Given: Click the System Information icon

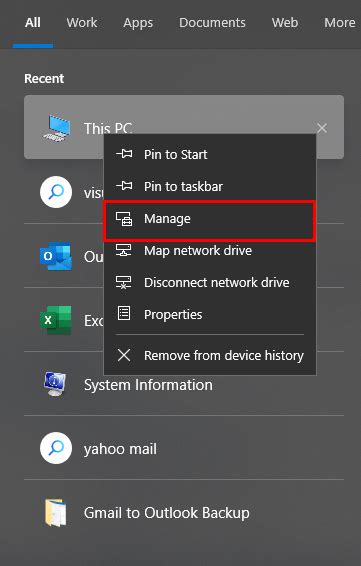Looking at the screenshot, I should point(55,384).
